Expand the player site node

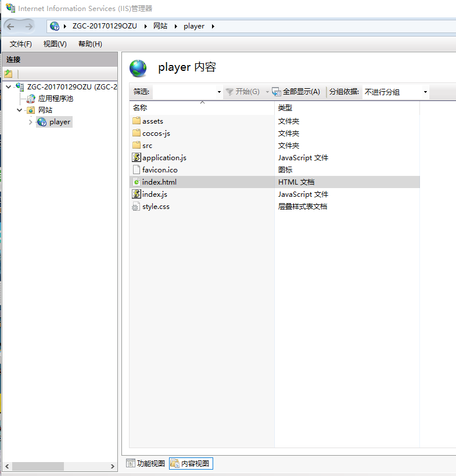coord(30,122)
